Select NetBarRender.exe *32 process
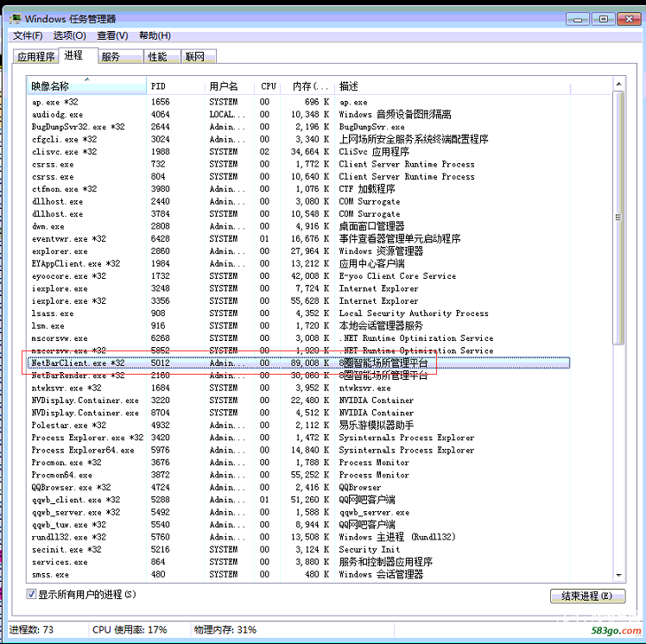646x644 pixels. (299, 376)
